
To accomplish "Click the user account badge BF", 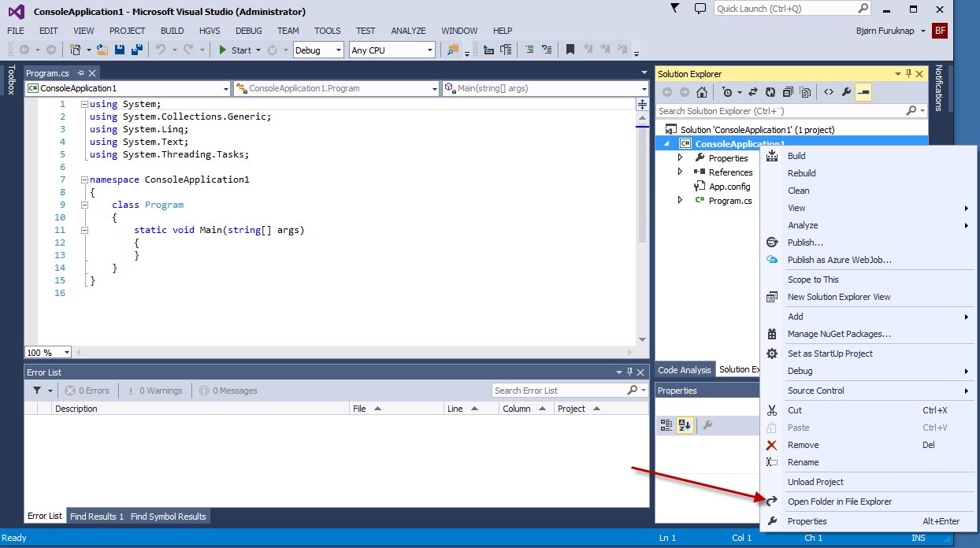I will pos(940,30).
